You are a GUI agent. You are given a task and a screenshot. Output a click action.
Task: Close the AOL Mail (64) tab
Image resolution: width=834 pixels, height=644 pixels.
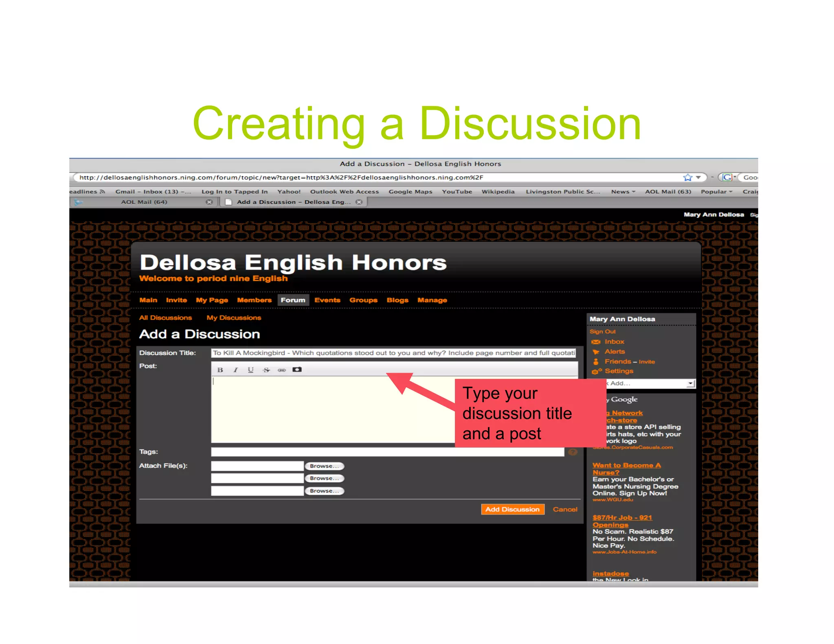point(209,202)
